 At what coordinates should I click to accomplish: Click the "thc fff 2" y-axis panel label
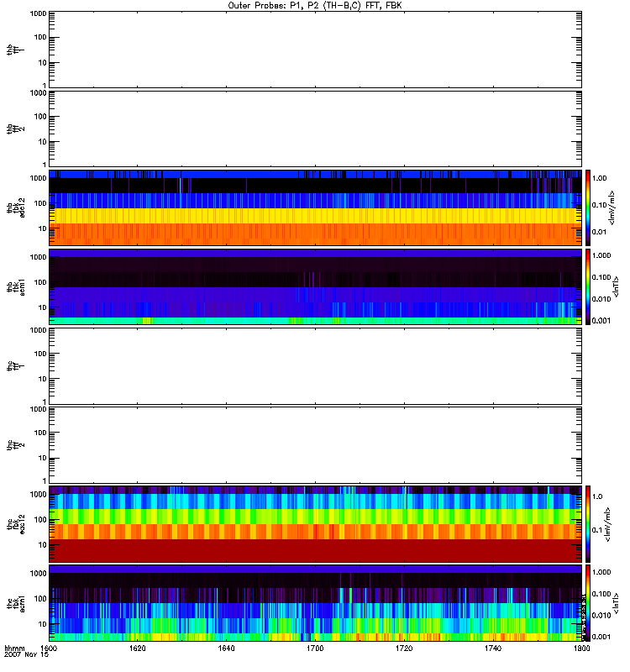pyautogui.click(x=15, y=445)
